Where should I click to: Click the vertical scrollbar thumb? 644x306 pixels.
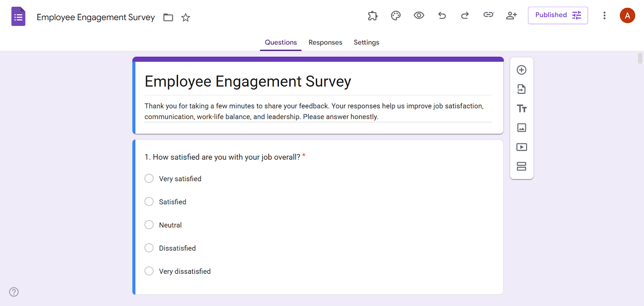click(x=640, y=58)
